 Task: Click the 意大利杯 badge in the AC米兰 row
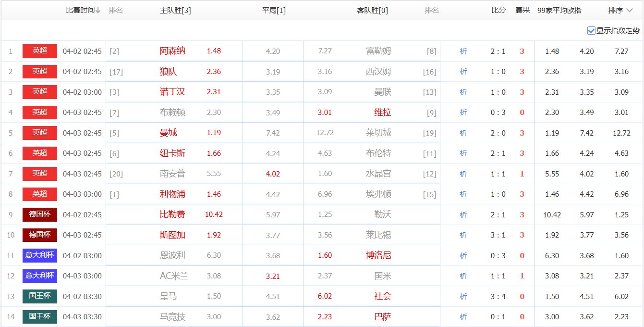point(40,276)
